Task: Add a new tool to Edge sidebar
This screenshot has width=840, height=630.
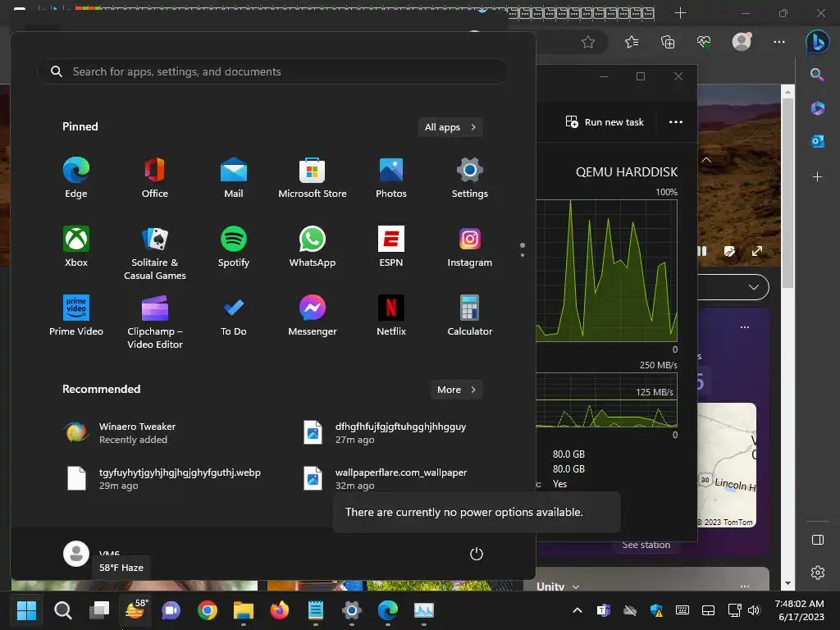Action: [x=817, y=177]
